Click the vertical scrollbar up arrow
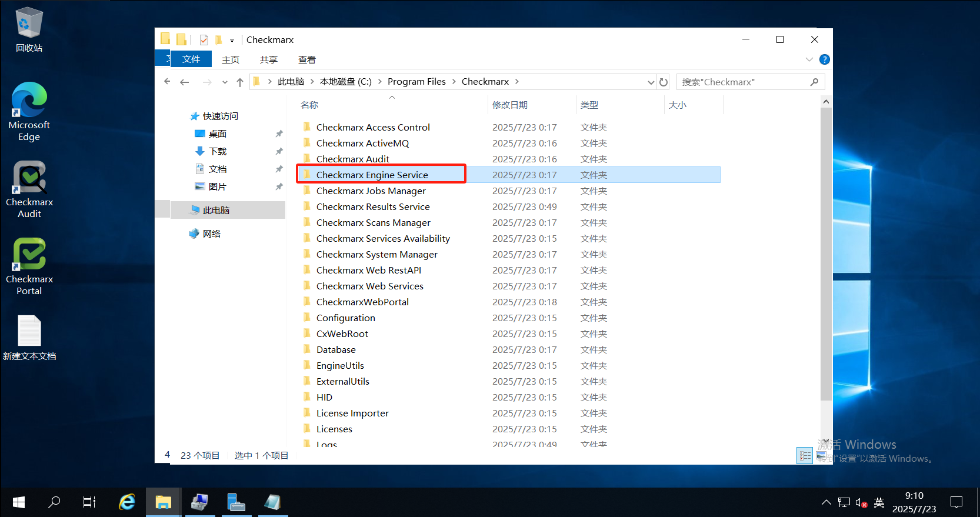 pos(826,102)
